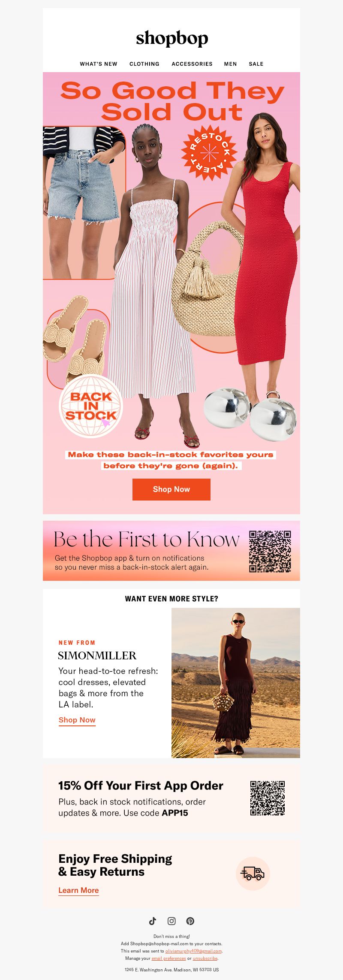Click the QR code beside APP15 offer
343x980 pixels.
(268, 798)
